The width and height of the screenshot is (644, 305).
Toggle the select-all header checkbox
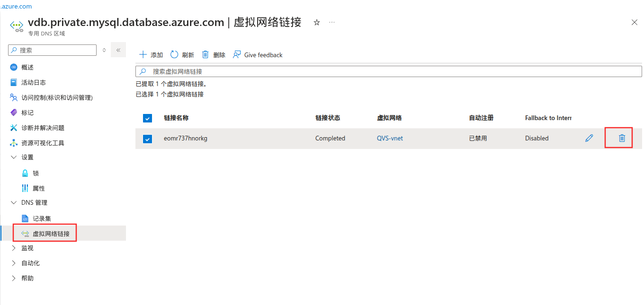(x=147, y=118)
